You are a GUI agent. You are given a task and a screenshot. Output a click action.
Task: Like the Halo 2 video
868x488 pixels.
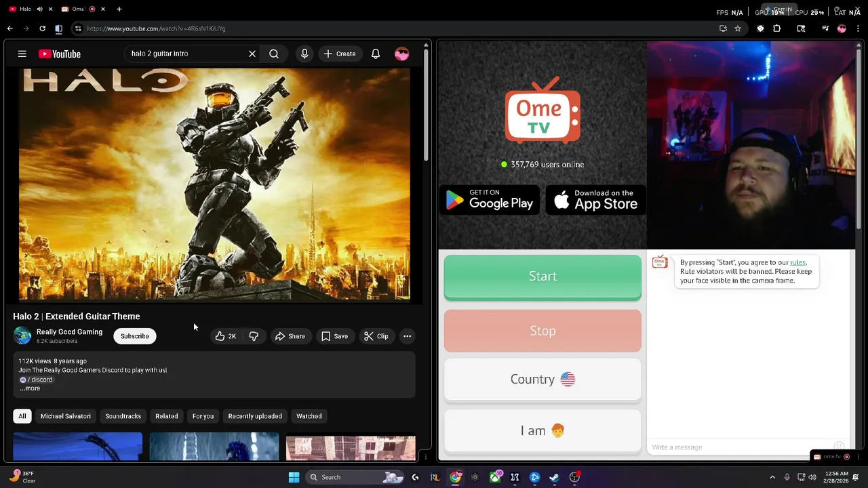click(x=226, y=336)
